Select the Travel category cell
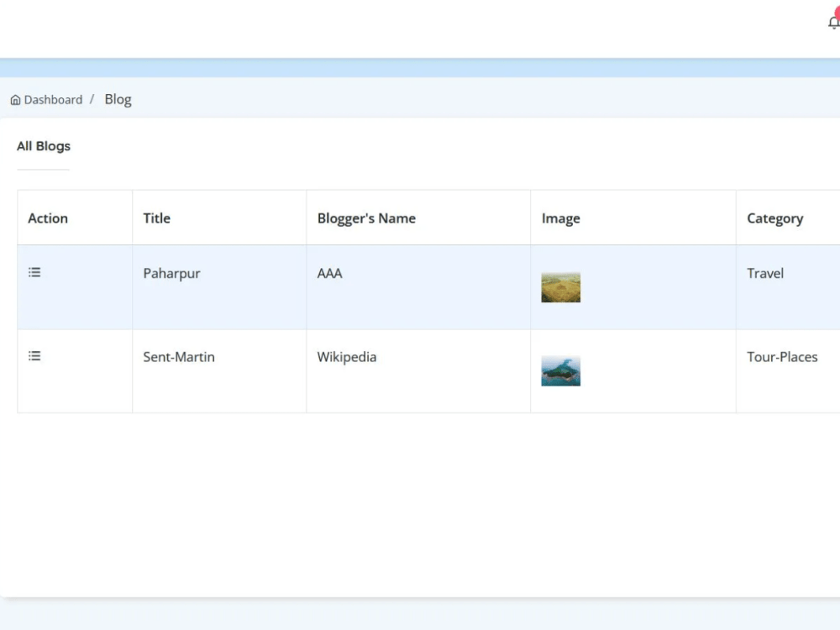The width and height of the screenshot is (840, 630). click(788, 287)
